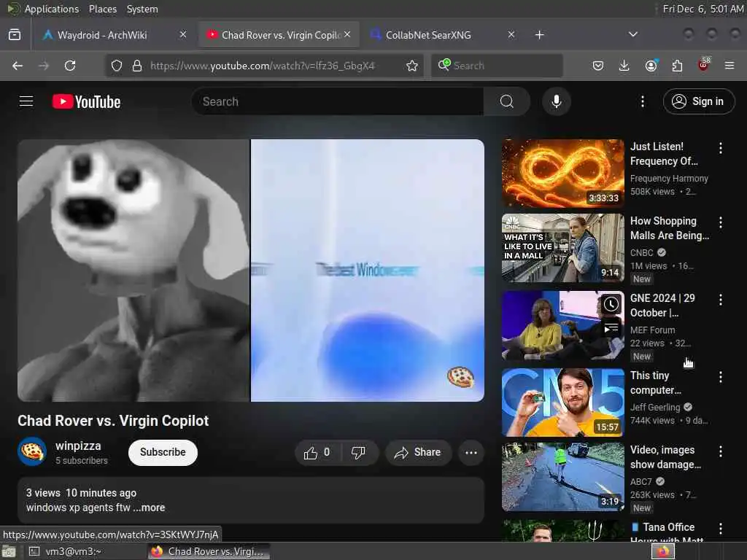Open the mall thumbnail with 9:14 duration

click(x=562, y=248)
